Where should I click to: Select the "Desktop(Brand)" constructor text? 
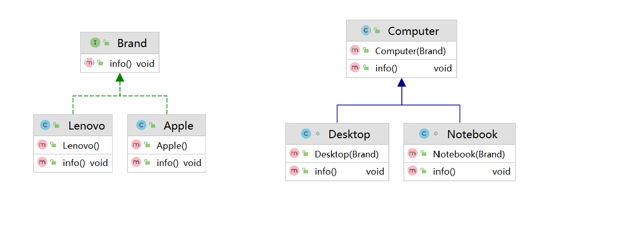pos(346,154)
